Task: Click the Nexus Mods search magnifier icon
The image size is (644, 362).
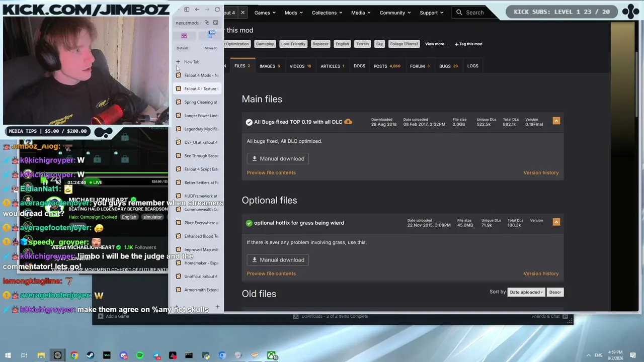Action: coord(459,13)
